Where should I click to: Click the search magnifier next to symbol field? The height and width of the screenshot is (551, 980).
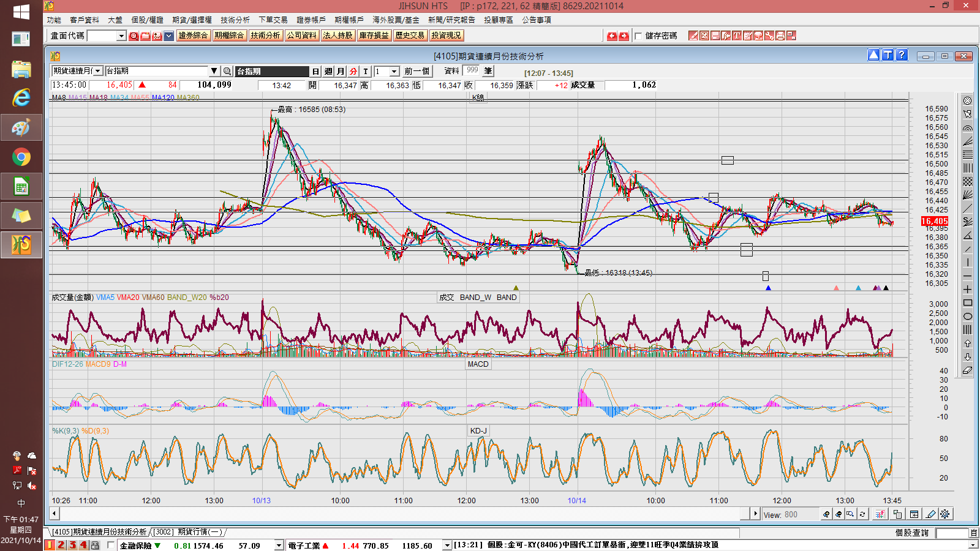[x=227, y=71]
